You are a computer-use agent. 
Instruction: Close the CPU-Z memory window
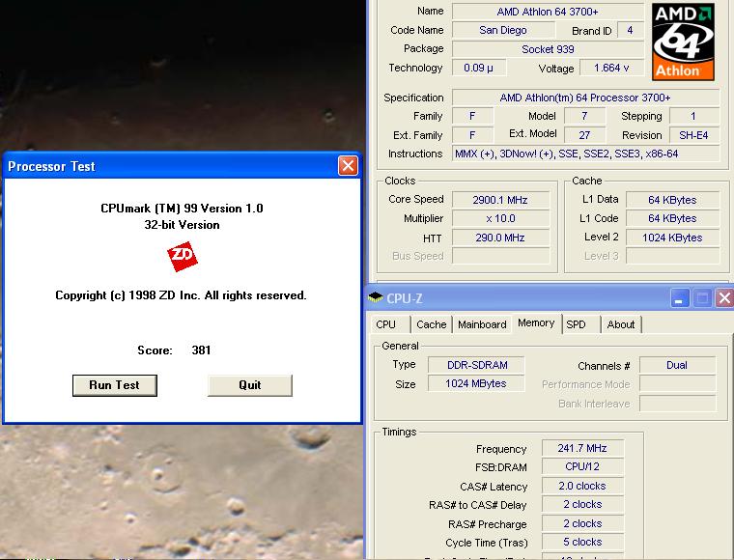point(724,298)
